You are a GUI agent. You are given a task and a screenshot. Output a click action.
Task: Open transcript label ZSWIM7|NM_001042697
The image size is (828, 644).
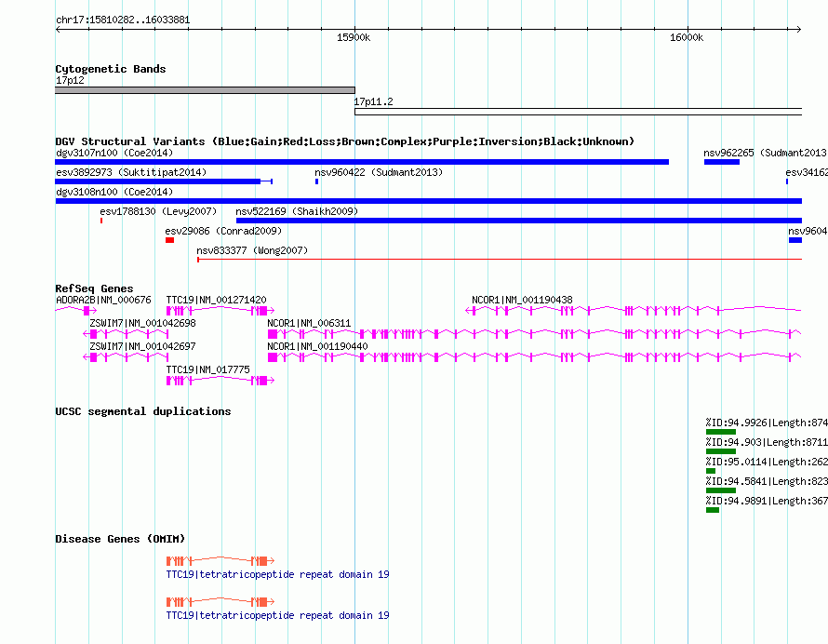(x=142, y=346)
